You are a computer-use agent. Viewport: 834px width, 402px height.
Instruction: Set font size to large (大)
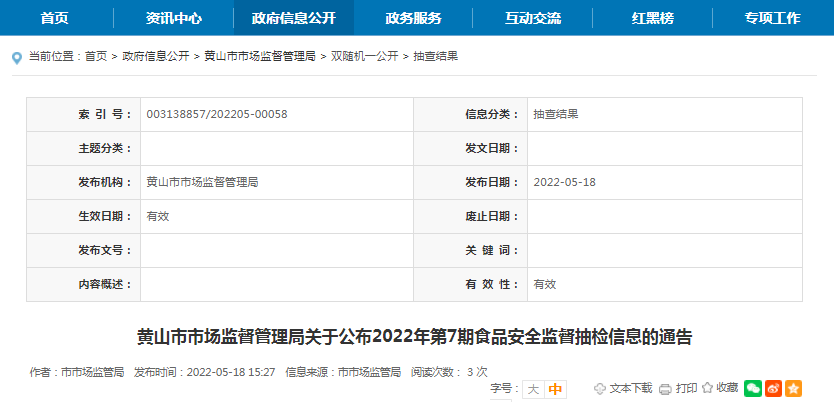pyautogui.click(x=533, y=389)
